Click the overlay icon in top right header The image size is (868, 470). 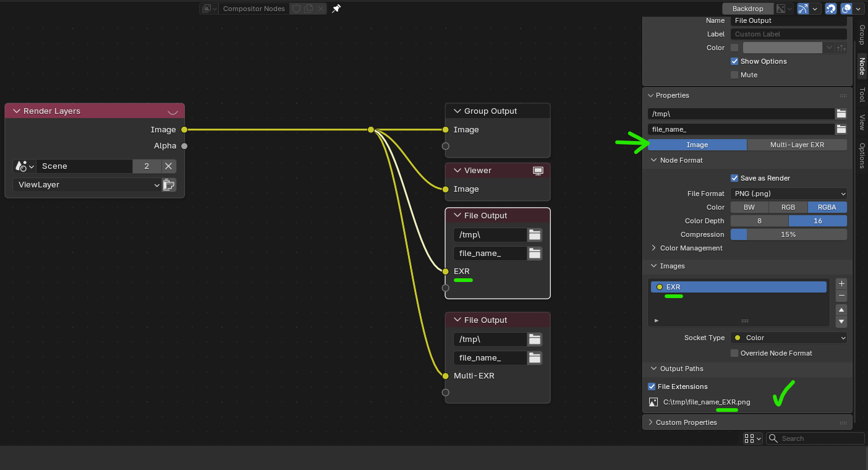846,9
